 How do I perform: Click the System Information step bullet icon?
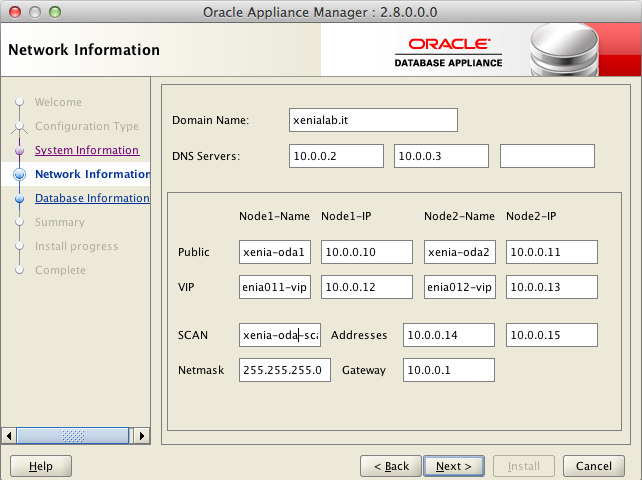pos(19,150)
